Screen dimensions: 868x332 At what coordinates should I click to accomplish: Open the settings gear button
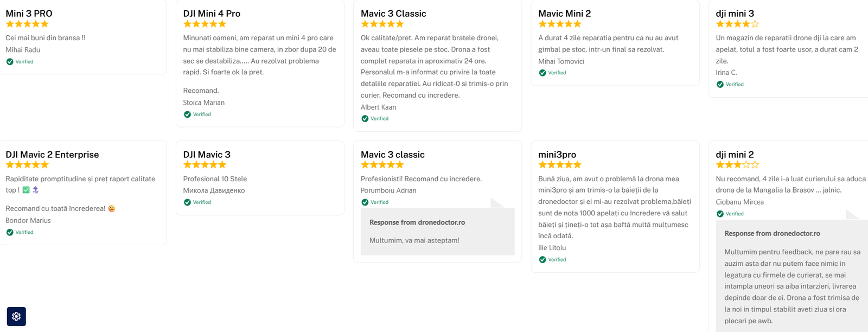16,316
